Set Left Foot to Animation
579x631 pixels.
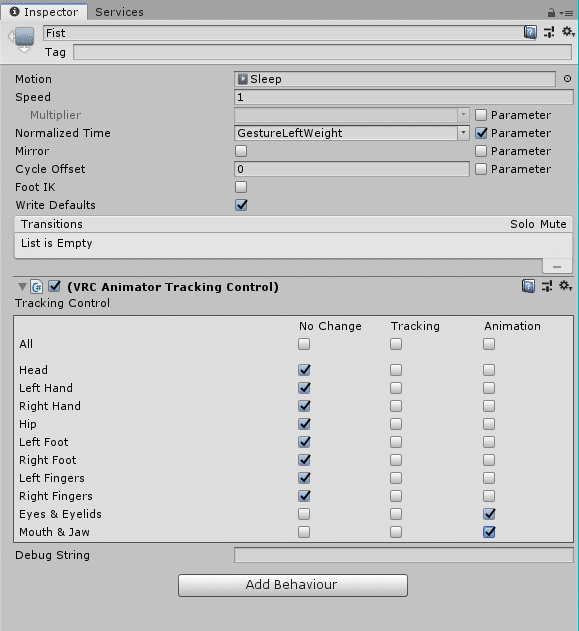489,442
